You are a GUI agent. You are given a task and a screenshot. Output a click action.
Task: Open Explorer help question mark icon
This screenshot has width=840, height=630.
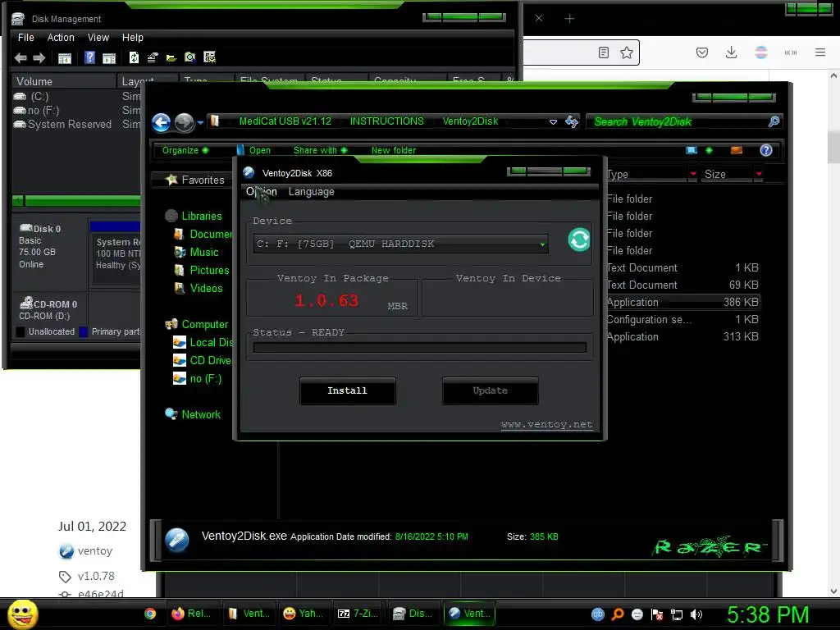(766, 150)
